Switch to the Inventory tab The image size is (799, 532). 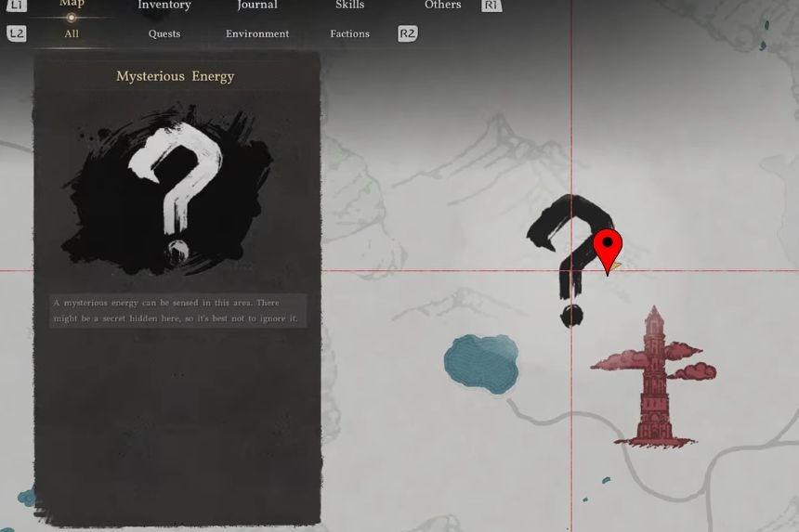[x=164, y=6]
